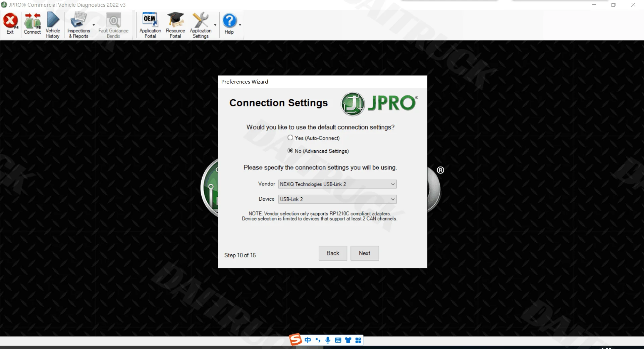This screenshot has height=349, width=644.
Task: Open the IME soft keyboard icon
Action: click(x=338, y=340)
